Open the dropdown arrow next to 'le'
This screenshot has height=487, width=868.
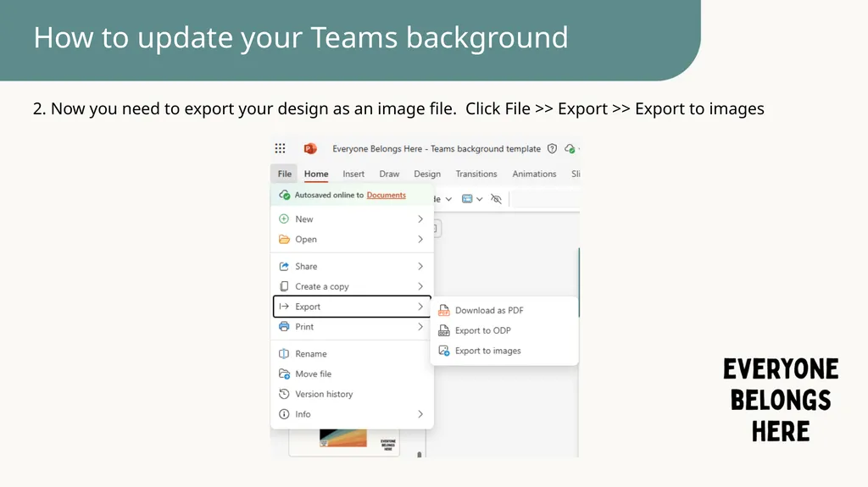[448, 199]
